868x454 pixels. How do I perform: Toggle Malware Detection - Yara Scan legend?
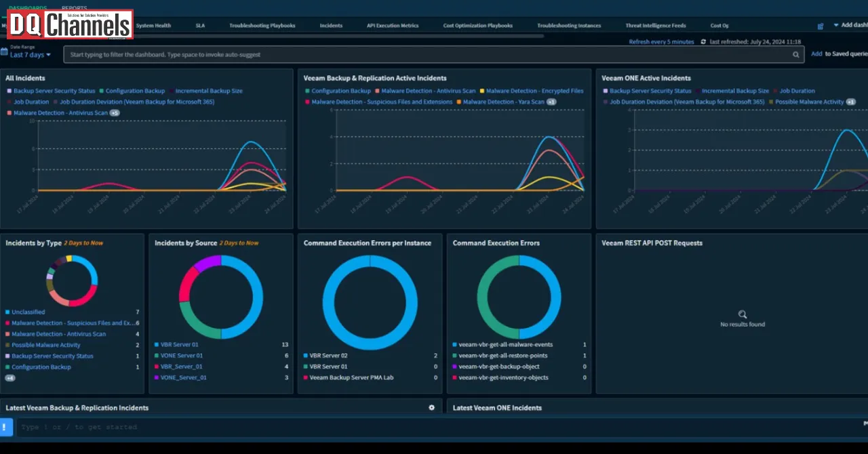[500, 102]
